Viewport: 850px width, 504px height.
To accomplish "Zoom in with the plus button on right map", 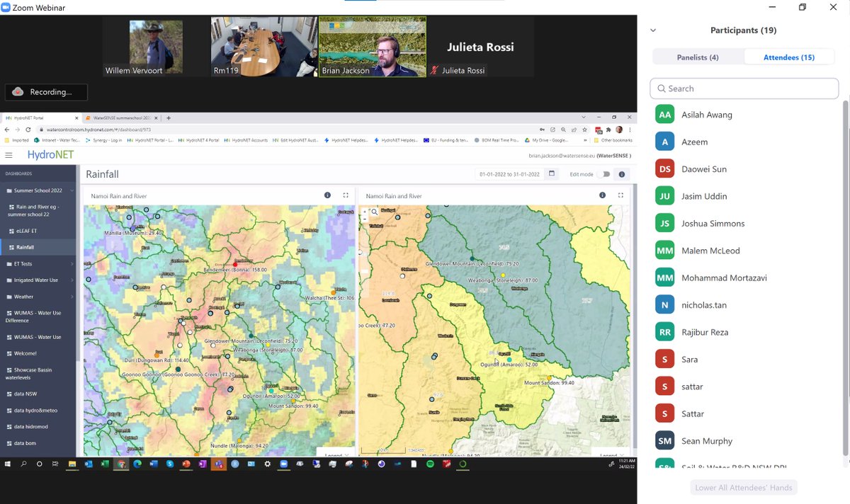I will [x=365, y=211].
